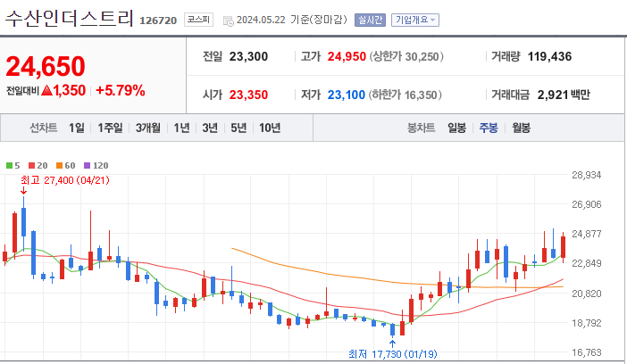The height and width of the screenshot is (364, 627).
Task: Click the high price 24,950
Action: 347,57
